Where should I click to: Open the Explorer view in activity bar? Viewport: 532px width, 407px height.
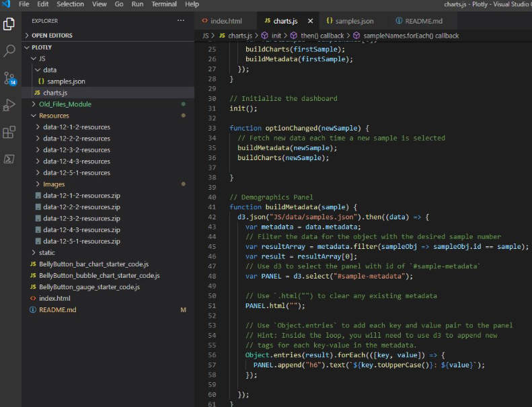pos(9,24)
